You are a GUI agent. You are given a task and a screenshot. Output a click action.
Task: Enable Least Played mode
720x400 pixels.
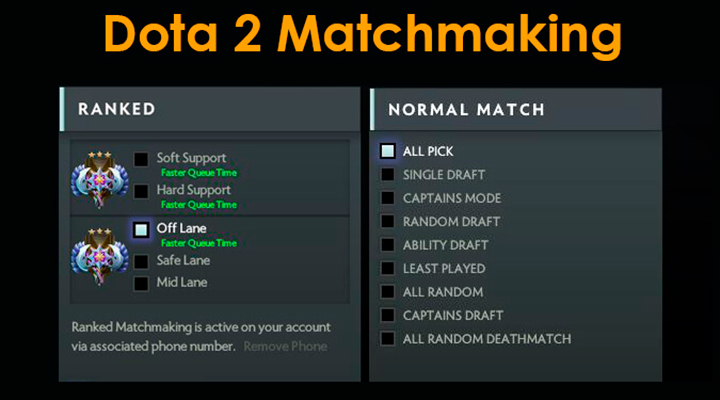[x=388, y=268]
